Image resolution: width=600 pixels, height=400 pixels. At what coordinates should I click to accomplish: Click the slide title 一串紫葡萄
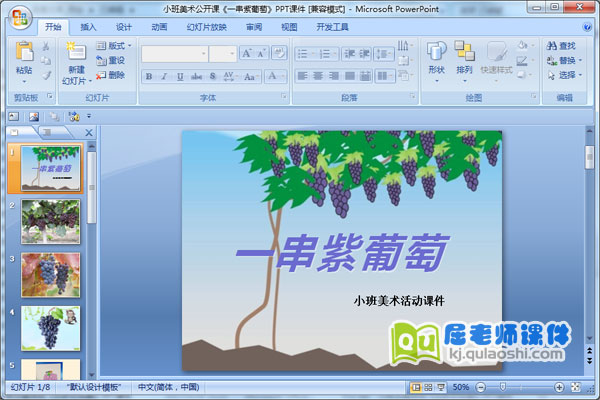342,253
